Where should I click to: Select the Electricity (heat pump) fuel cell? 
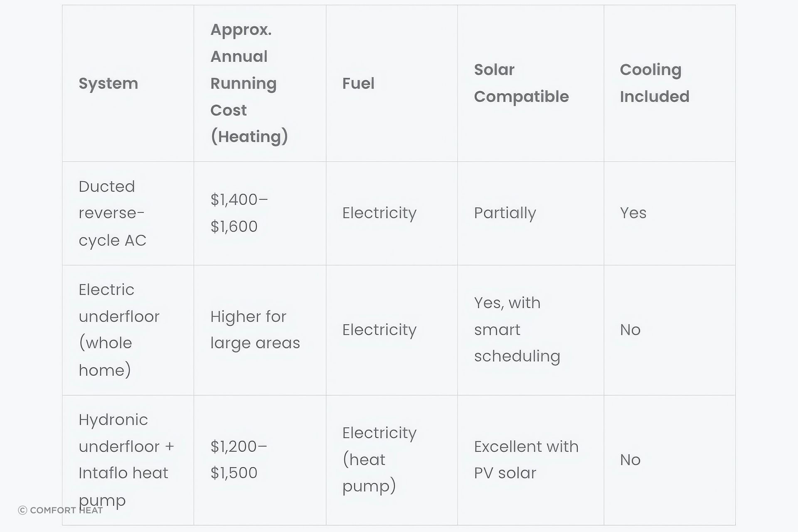click(392, 460)
